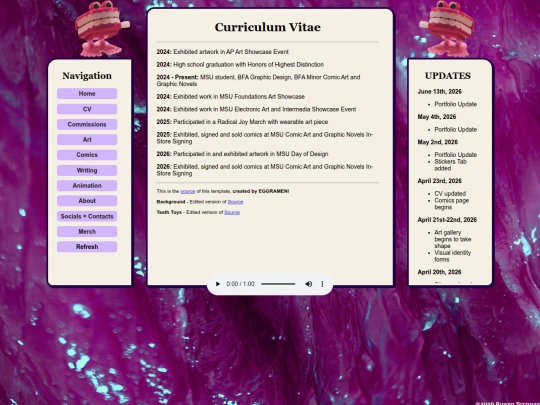The image size is (540, 405).
Task: Open audio player more options menu
Action: point(322,284)
